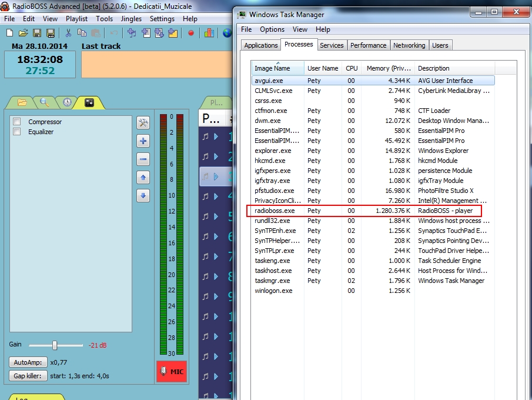
Task: Open the Performance tab in Task Manager
Action: tap(368, 45)
